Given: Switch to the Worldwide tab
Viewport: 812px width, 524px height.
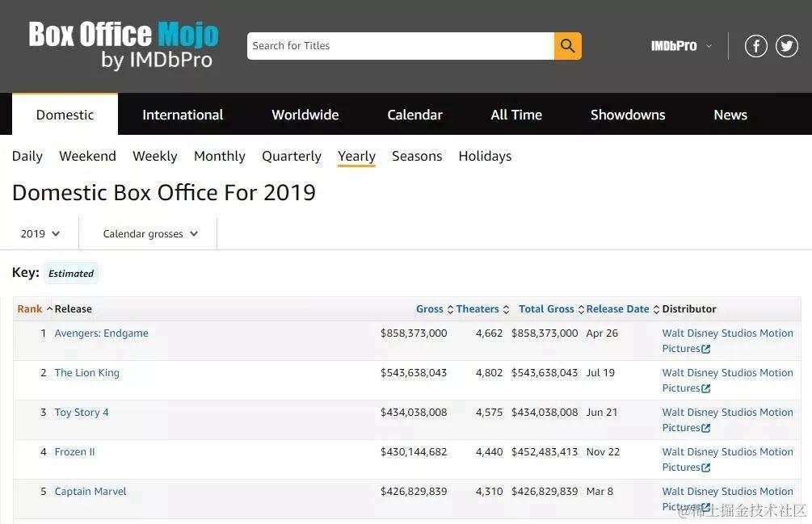Looking at the screenshot, I should coord(305,115).
